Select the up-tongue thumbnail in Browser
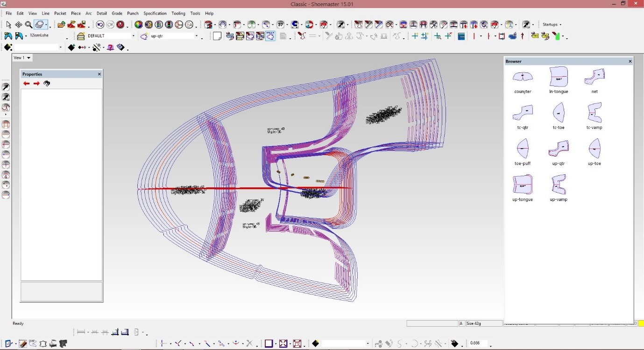Viewport: 644px width, 350px height. pos(523,186)
